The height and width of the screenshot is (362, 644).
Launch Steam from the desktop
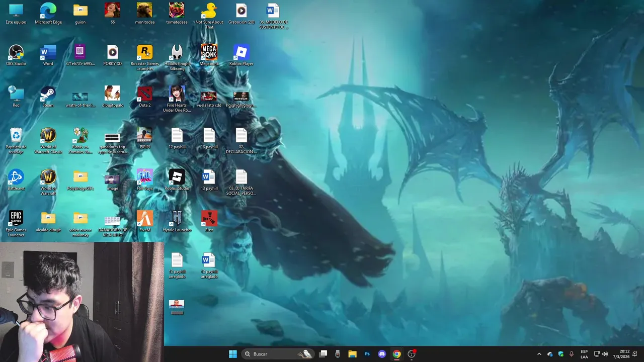tap(48, 97)
